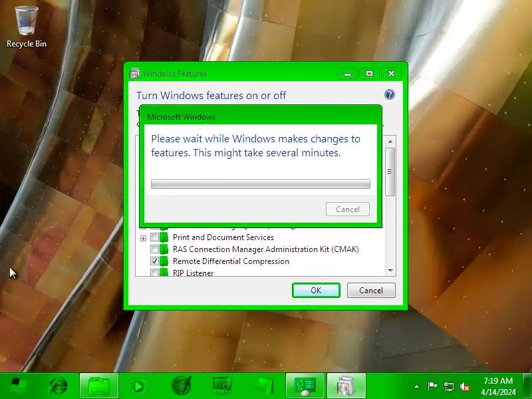Click Print and Document Services folder icon
This screenshot has width=532, height=399.
coord(164,237)
